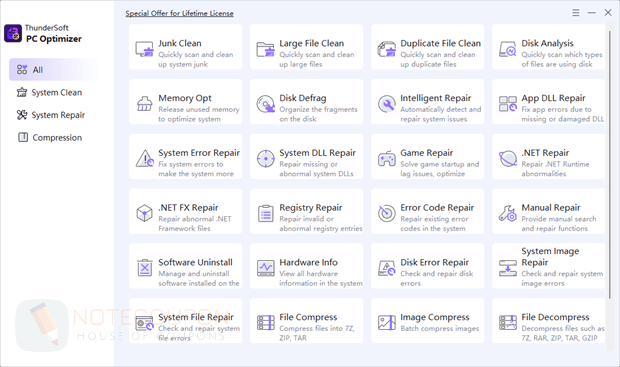Click the Image Compress picture icon
The width and height of the screenshot is (620, 367).
click(386, 323)
